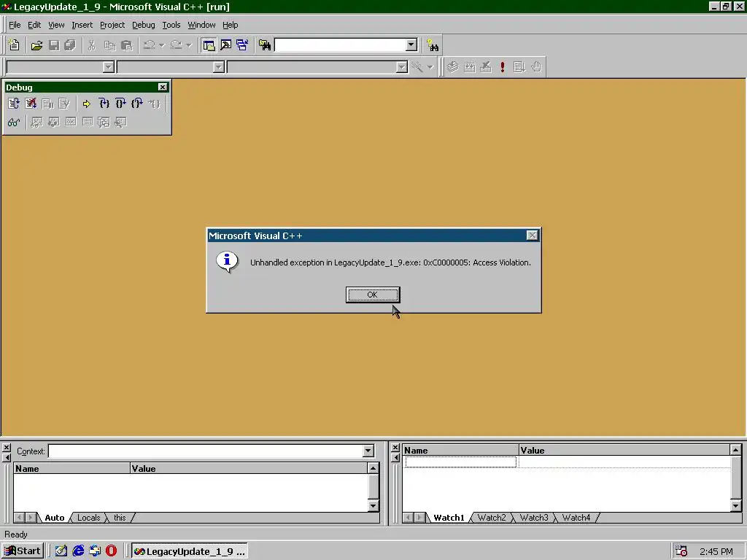
Task: Click the Find in Files icon
Action: [x=265, y=45]
